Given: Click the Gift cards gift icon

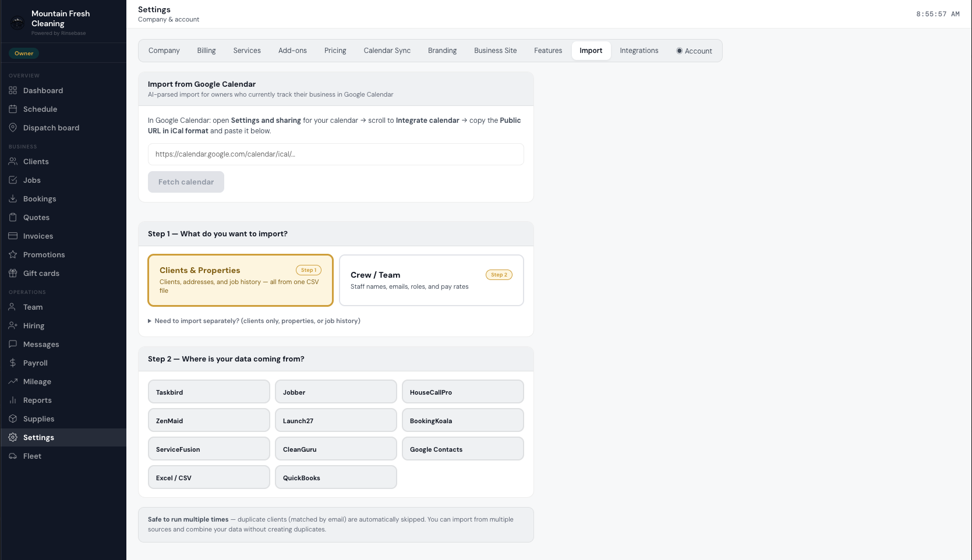Looking at the screenshot, I should (x=13, y=273).
